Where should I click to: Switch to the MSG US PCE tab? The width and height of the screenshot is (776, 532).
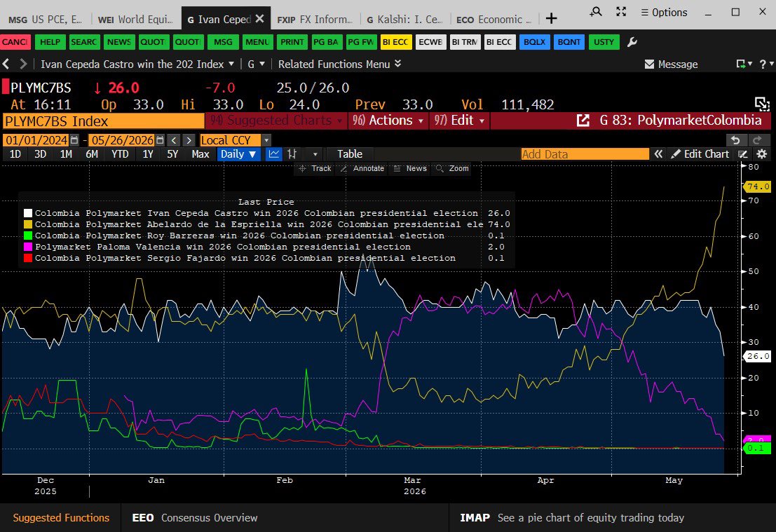(45, 20)
